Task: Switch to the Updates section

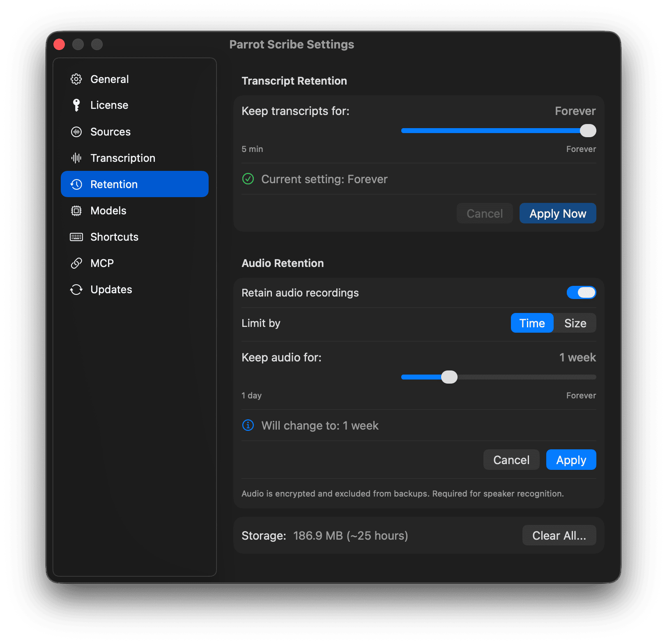Action: 111,289
